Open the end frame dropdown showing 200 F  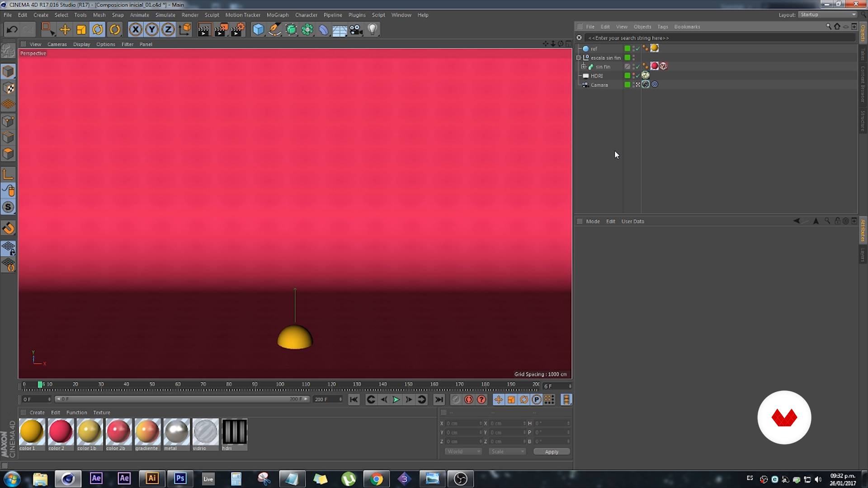[x=328, y=399]
